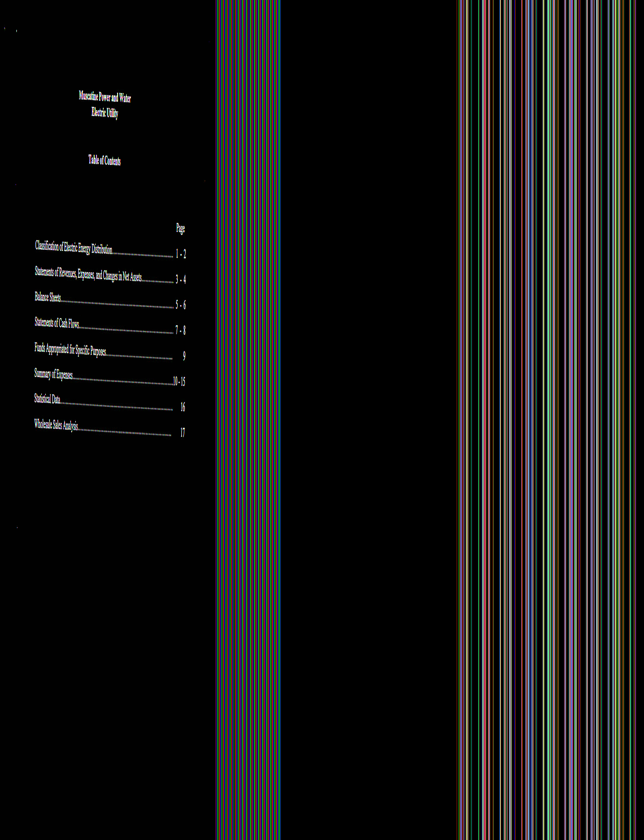Click the Electric Utility subtitle
Screen dimensions: 644x840
[x=105, y=112]
